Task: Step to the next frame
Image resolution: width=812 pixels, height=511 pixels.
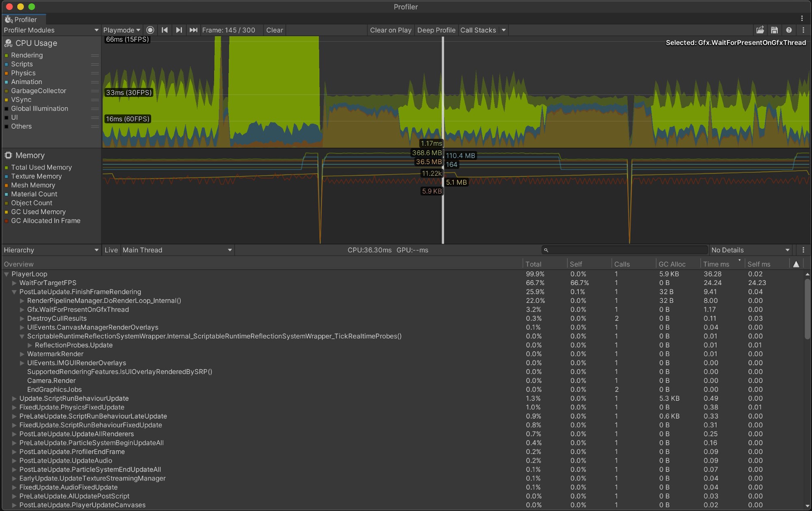Action: click(x=179, y=30)
